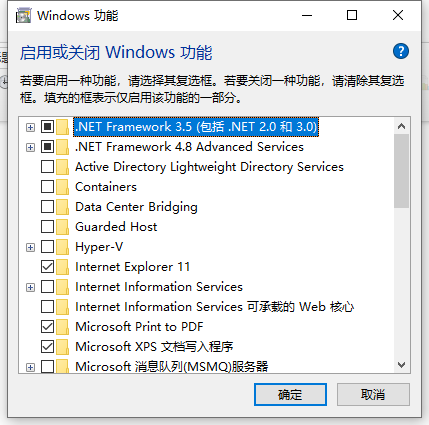Screen dimensions: 429x425
Task: Select Active Directory Lightweight Directory Services item
Action: [209, 167]
